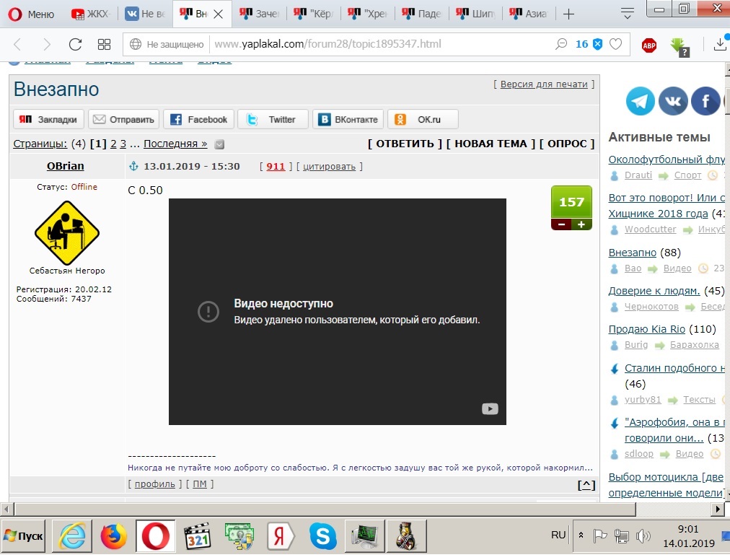This screenshot has width=730, height=560.
Task: Open a new tab with plus button
Action: (x=568, y=14)
